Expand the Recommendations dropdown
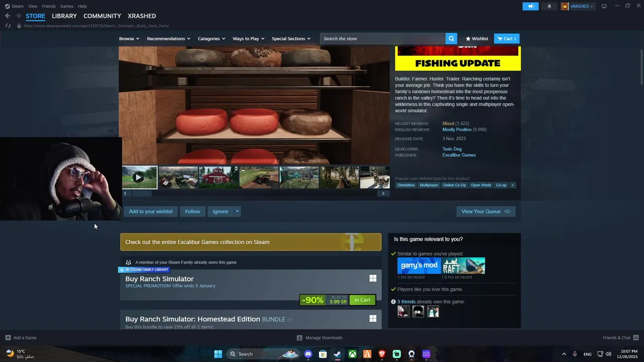644x362 pixels. 169,39
